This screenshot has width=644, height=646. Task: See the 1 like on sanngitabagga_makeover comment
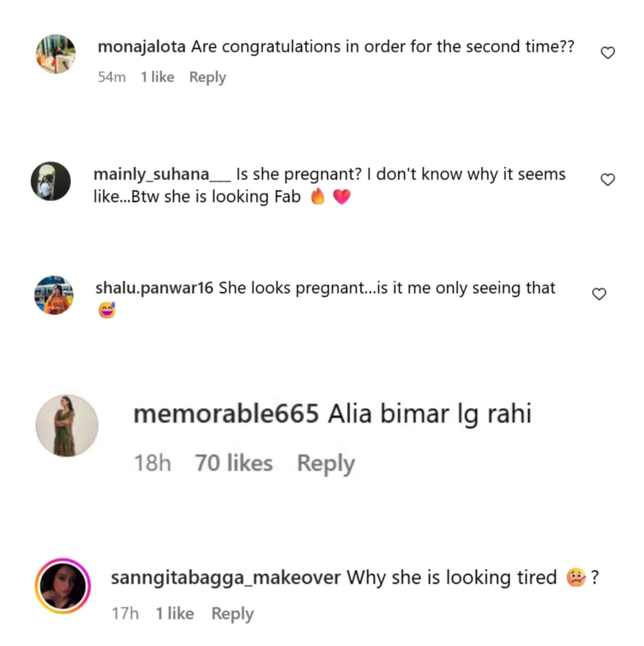pyautogui.click(x=175, y=613)
